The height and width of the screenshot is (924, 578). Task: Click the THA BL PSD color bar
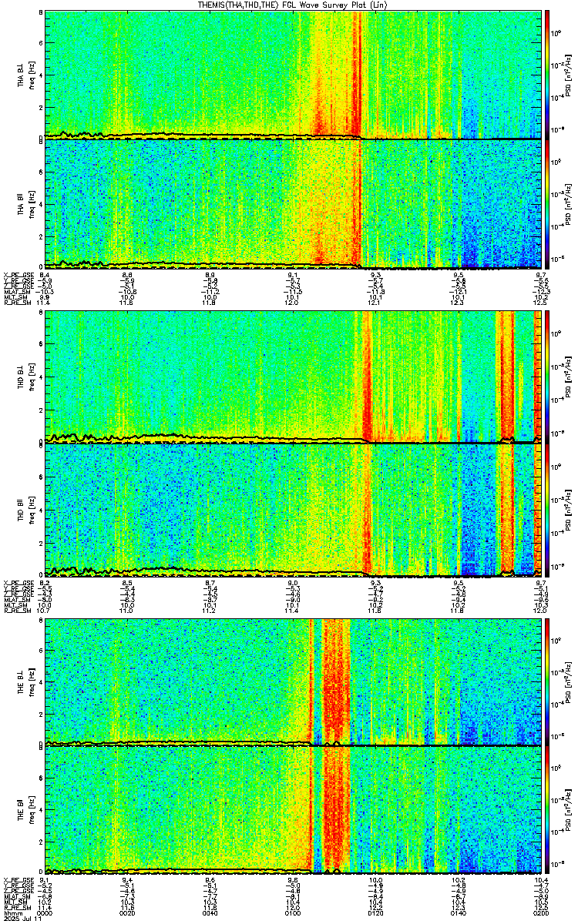(546, 75)
